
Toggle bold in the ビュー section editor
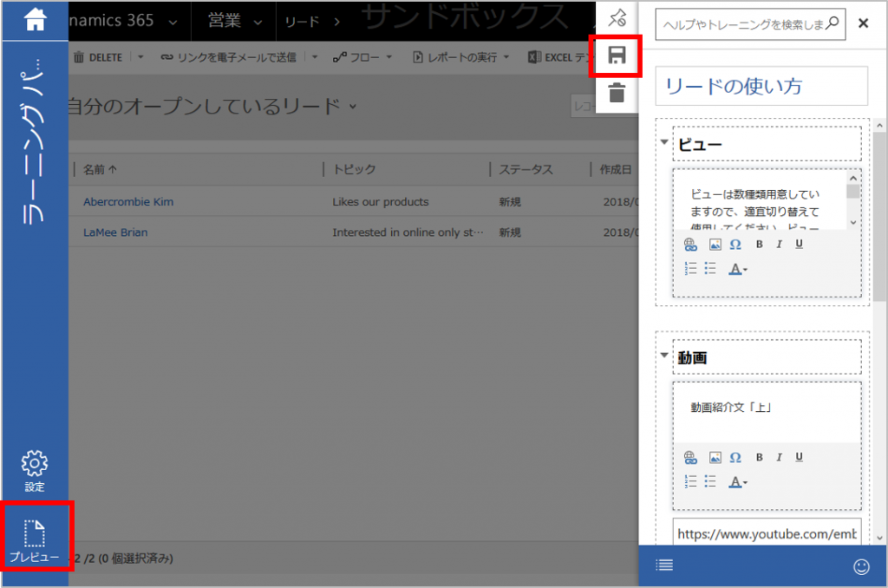click(x=759, y=245)
